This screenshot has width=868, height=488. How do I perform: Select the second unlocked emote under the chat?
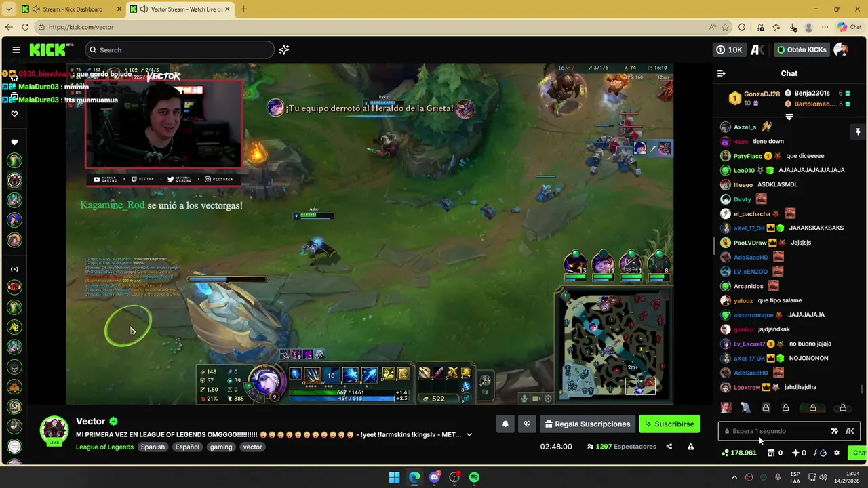coord(746,407)
